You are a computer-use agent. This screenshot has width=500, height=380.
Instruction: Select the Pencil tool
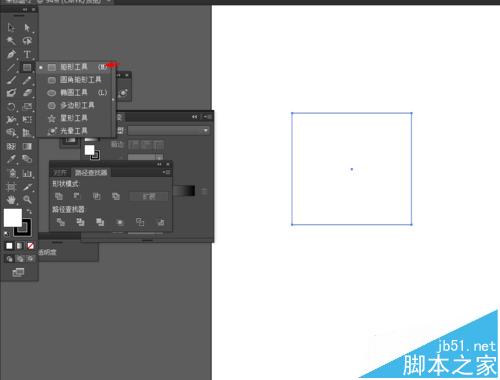tap(27, 80)
